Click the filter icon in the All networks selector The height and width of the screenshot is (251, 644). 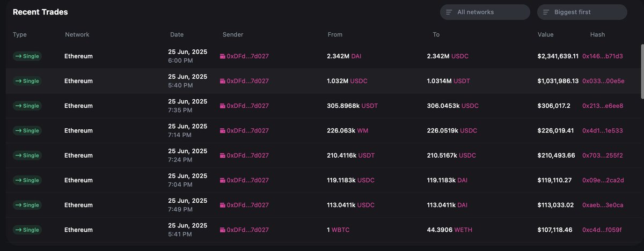point(449,12)
